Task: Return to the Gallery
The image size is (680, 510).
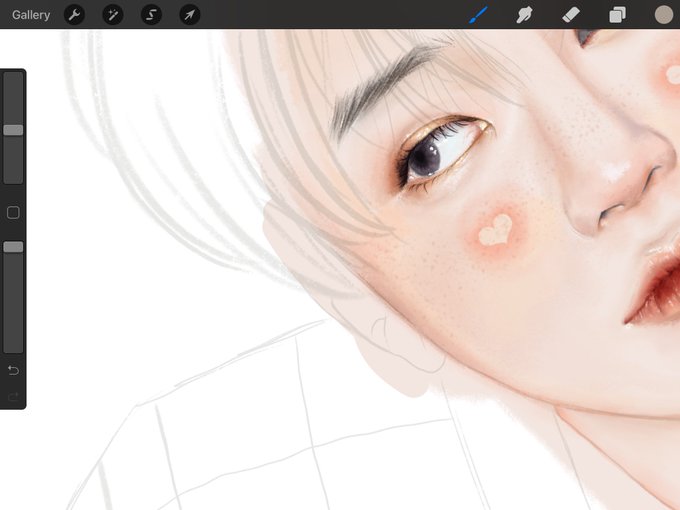Action: coord(31,15)
